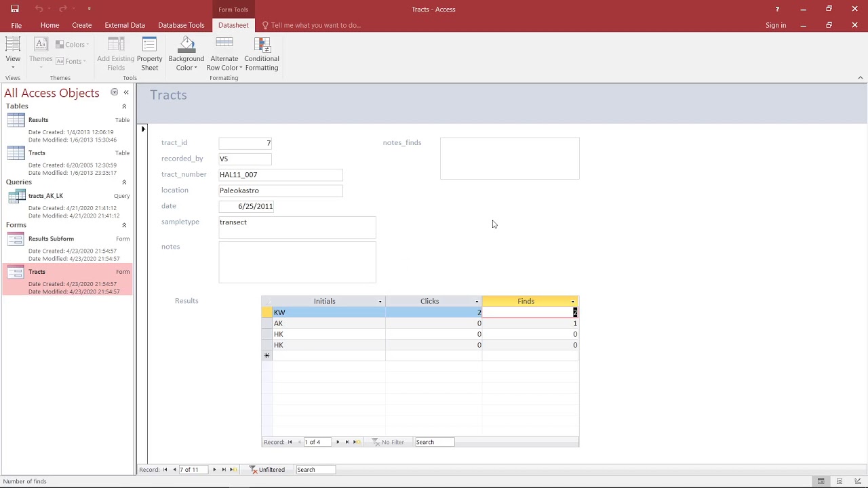Image resolution: width=868 pixels, height=488 pixels.
Task: Create new record in subform navigator
Action: pos(357,442)
